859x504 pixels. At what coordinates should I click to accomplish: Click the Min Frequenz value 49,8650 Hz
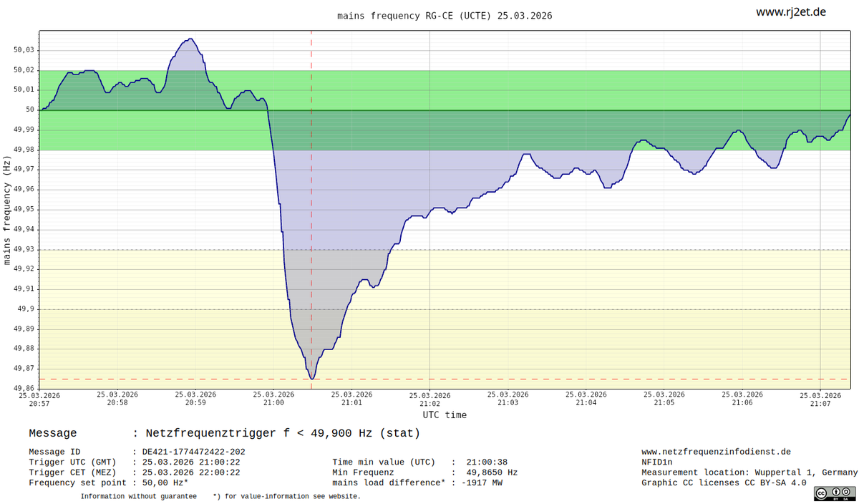(x=492, y=472)
